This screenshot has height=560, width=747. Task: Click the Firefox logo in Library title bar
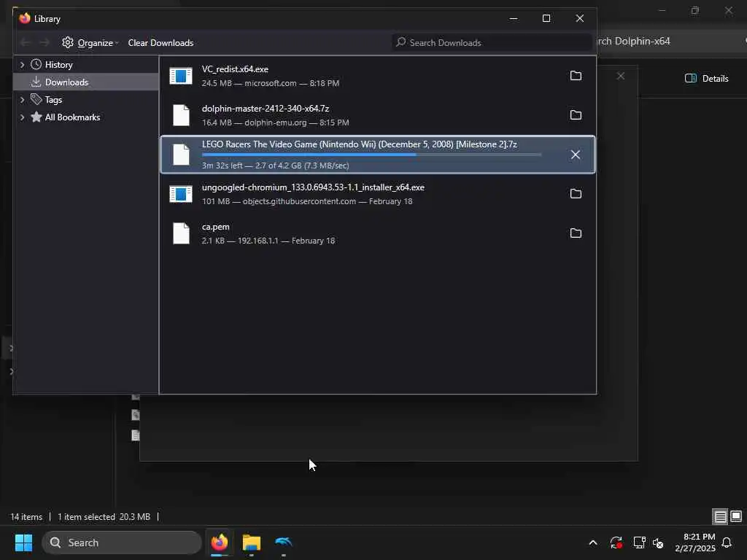tap(25, 18)
